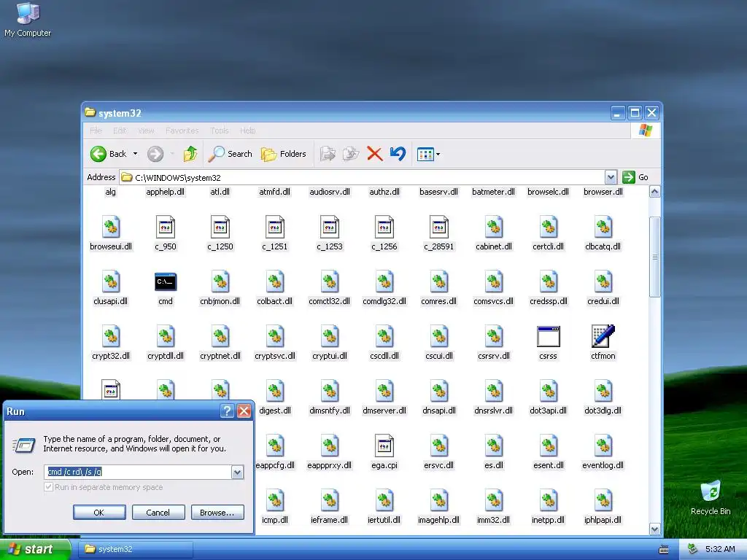Open the Edit menu
This screenshot has width=747, height=560.
pos(120,131)
